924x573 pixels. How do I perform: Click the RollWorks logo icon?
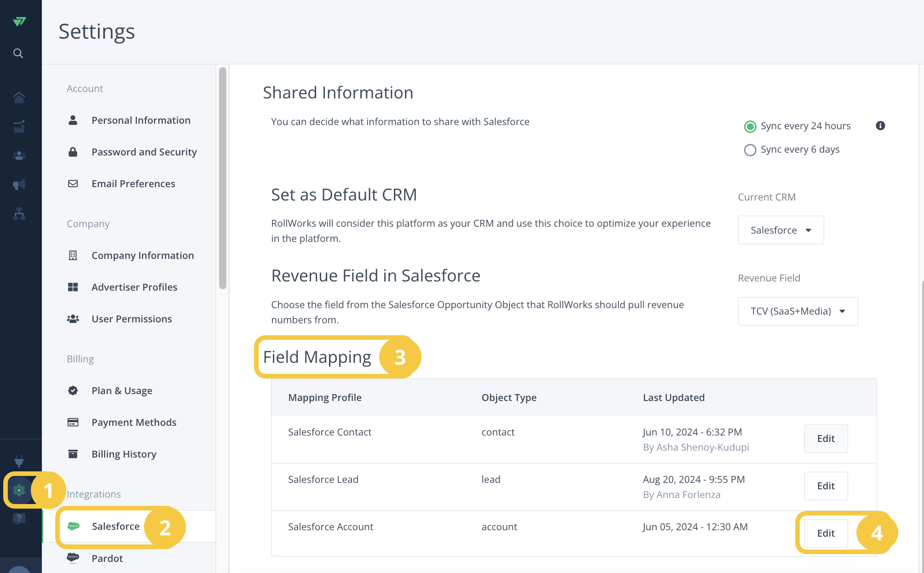tap(19, 21)
